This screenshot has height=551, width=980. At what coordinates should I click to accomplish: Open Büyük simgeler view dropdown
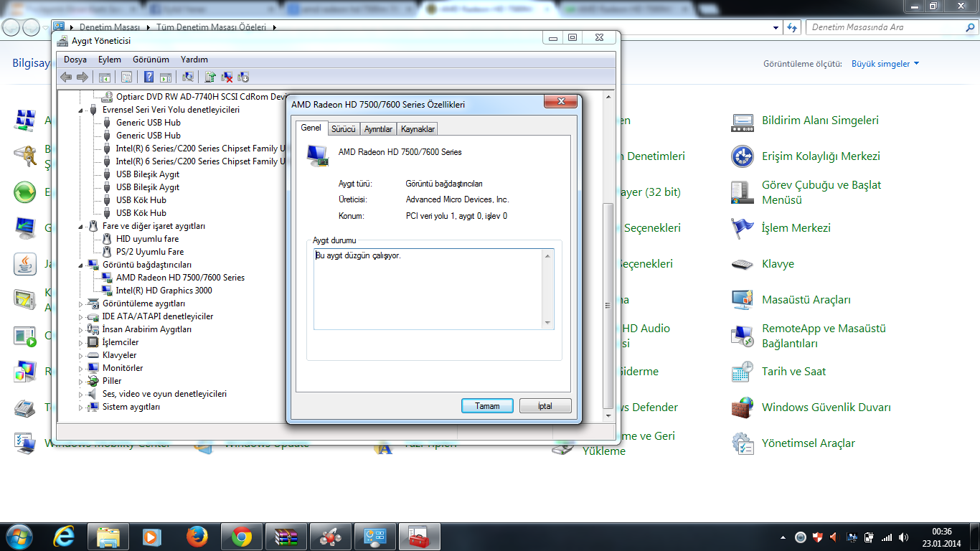pos(885,64)
